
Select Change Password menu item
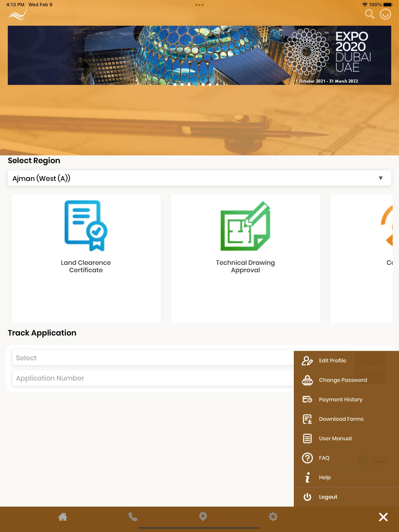tap(346, 380)
